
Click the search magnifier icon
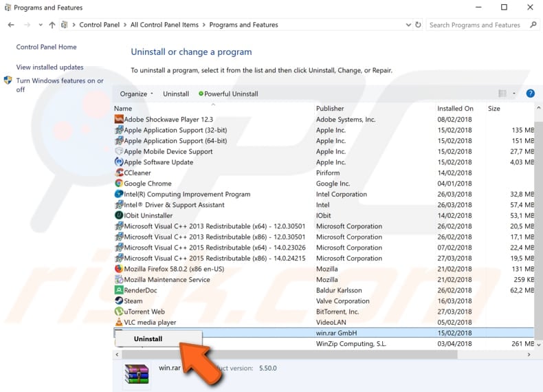click(533, 25)
